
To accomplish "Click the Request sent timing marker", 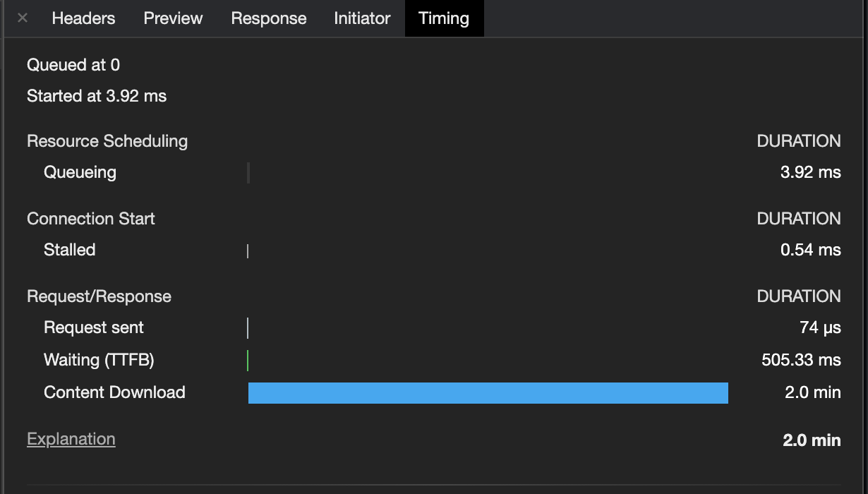I will [x=248, y=327].
